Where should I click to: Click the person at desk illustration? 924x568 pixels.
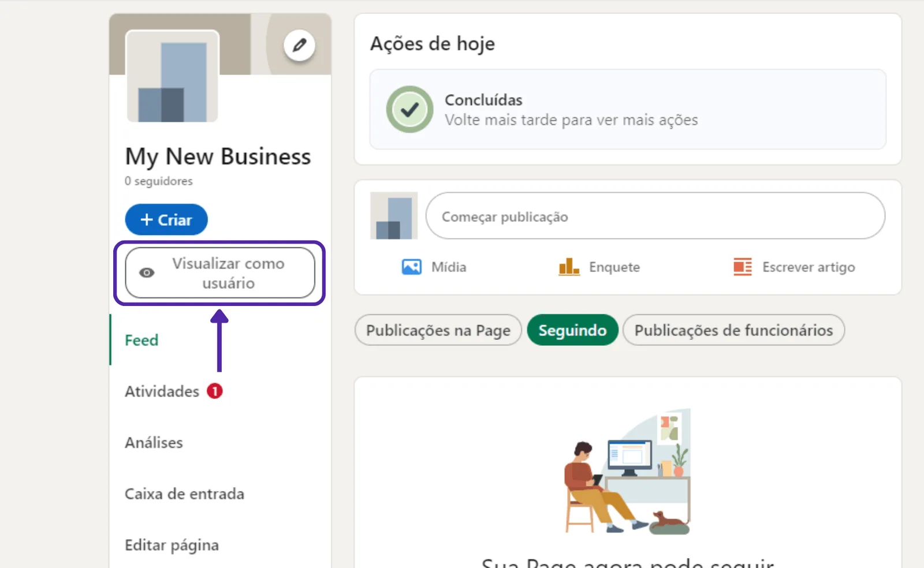pyautogui.click(x=627, y=472)
